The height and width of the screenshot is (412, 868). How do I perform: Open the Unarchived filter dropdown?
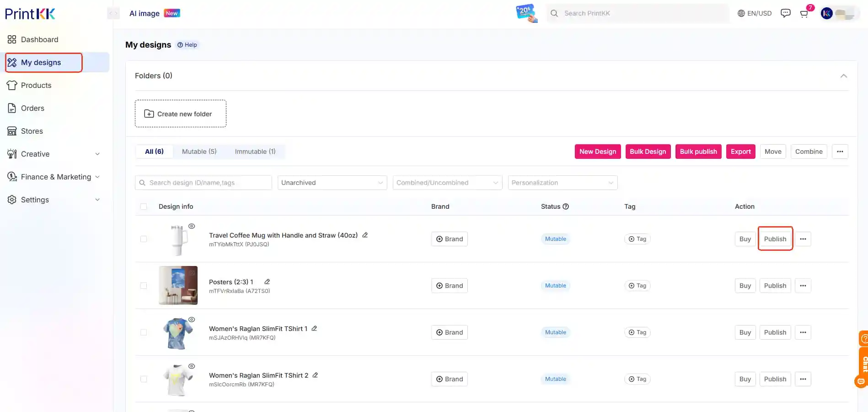[332, 182]
